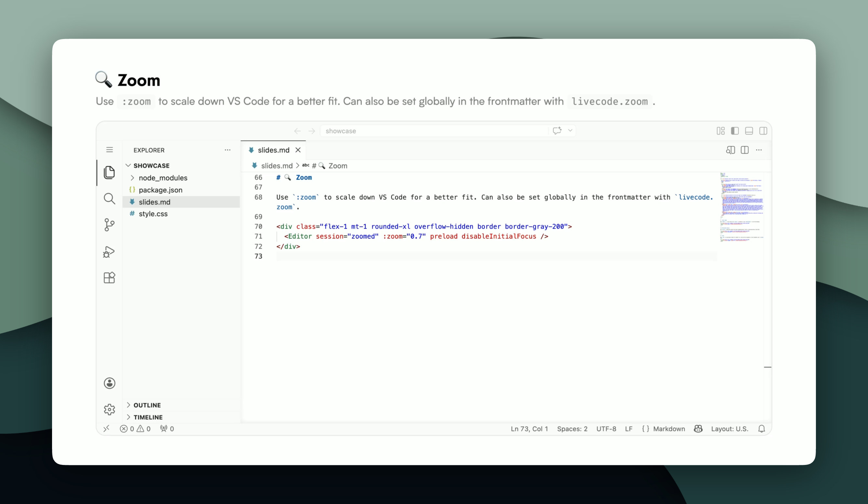Image resolution: width=868 pixels, height=504 pixels.
Task: Expand the TIMELINE section
Action: point(148,417)
